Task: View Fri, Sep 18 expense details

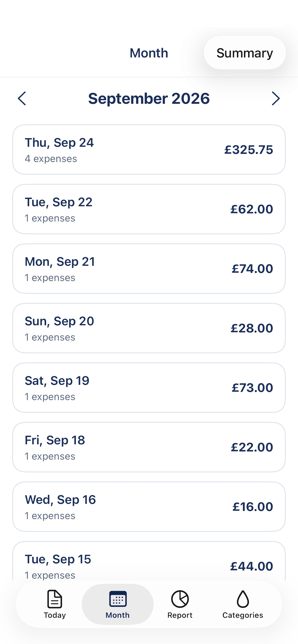Action: click(x=149, y=447)
